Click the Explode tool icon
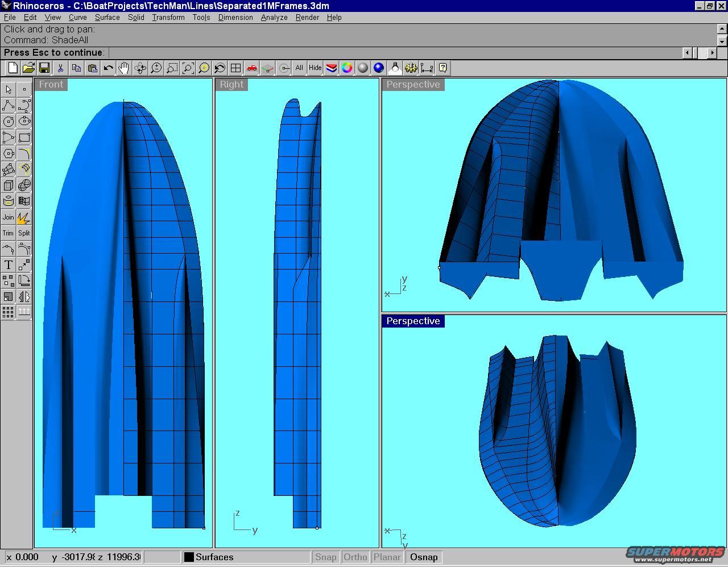 tap(24, 217)
